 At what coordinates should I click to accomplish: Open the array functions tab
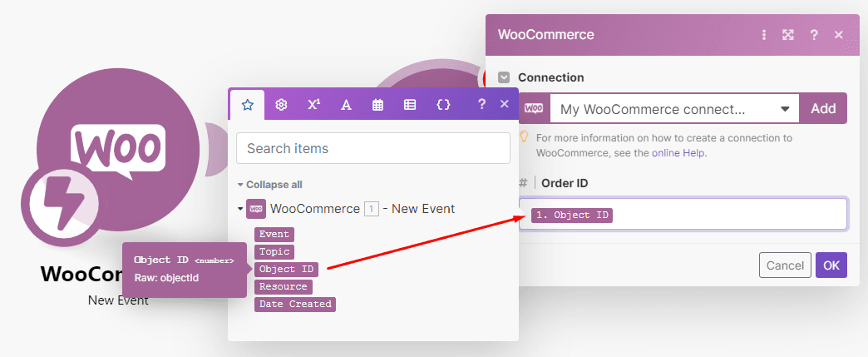click(410, 105)
